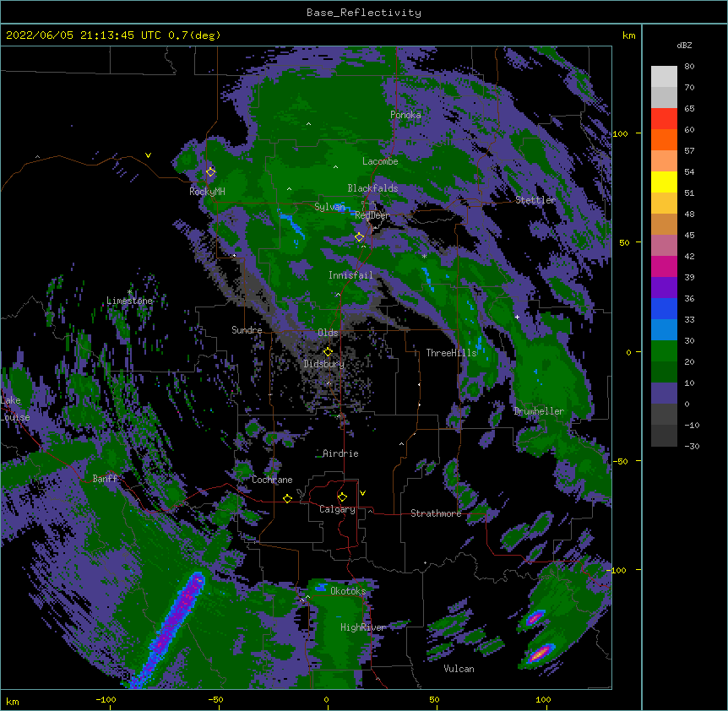Click the Strathmore town label
This screenshot has width=728, height=711.
pyautogui.click(x=436, y=513)
